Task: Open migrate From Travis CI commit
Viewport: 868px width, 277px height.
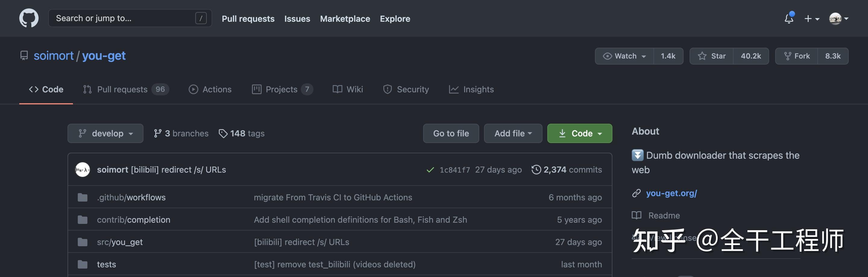Action: click(x=333, y=197)
